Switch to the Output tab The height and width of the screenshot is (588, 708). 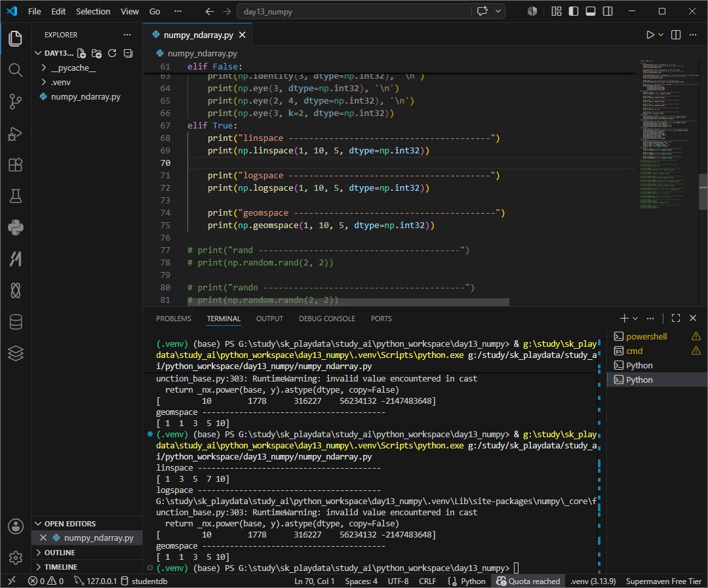269,319
